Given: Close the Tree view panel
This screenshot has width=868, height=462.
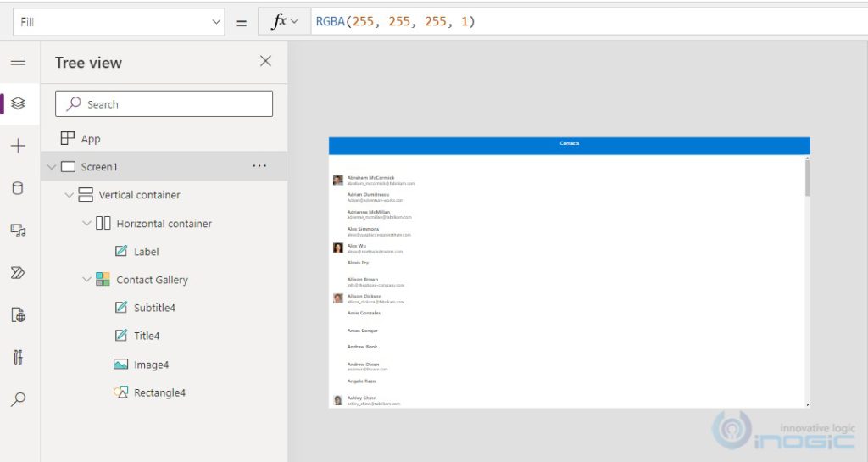Looking at the screenshot, I should [265, 61].
